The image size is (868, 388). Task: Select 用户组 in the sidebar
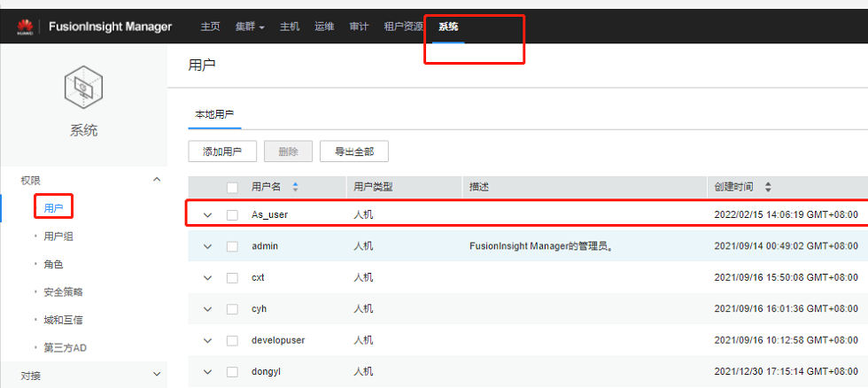[58, 237]
